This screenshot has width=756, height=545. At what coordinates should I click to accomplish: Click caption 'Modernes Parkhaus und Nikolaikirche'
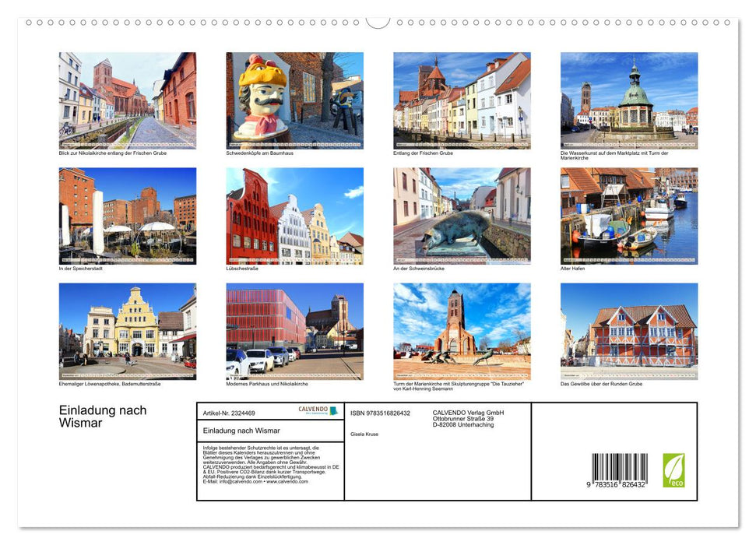(266, 384)
